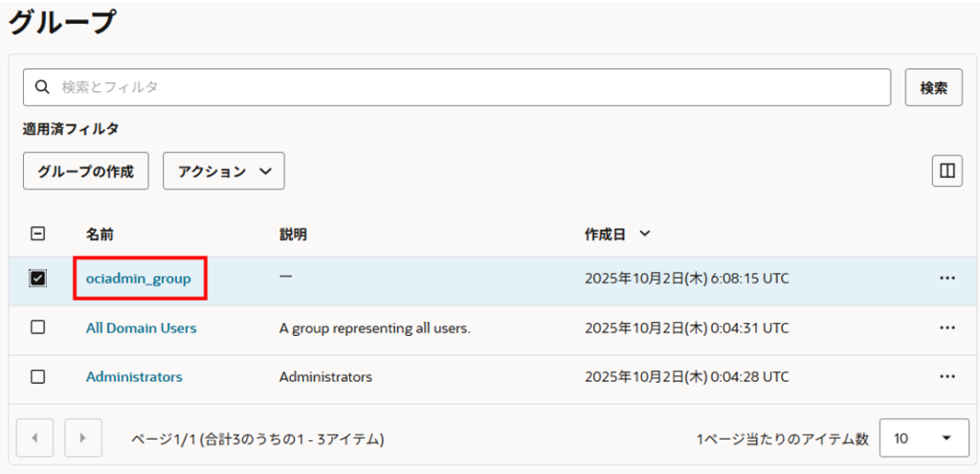
Task: Expand the アクション dropdown menu
Action: (224, 171)
